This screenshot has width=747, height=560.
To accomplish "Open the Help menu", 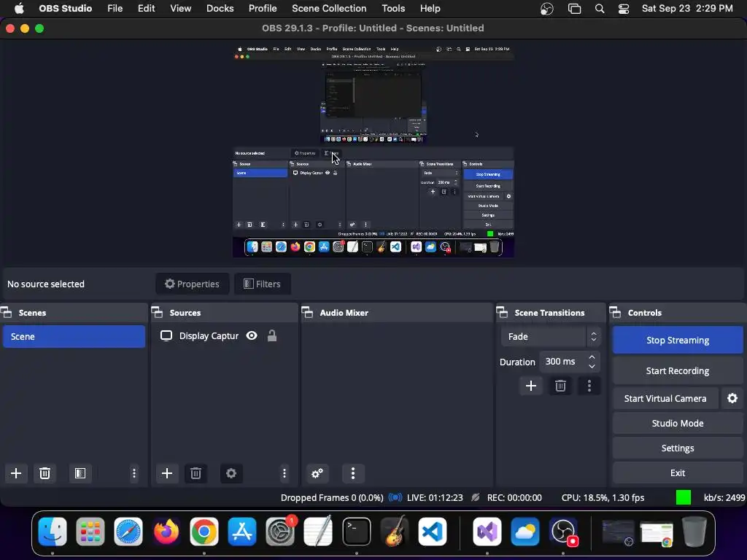I will (430, 9).
